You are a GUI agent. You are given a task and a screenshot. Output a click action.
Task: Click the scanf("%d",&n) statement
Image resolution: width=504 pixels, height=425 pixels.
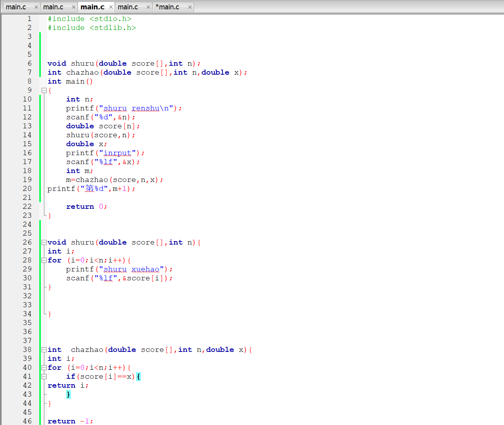[x=101, y=117]
